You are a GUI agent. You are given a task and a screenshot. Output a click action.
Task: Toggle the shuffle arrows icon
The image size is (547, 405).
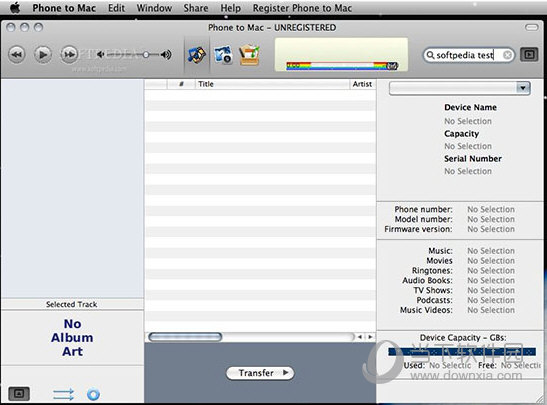63,395
